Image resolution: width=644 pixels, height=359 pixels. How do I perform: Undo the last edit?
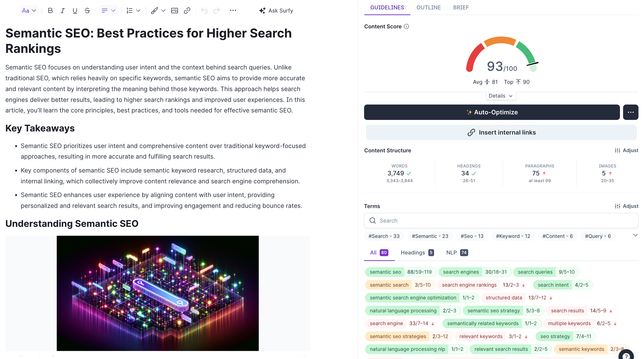204,11
